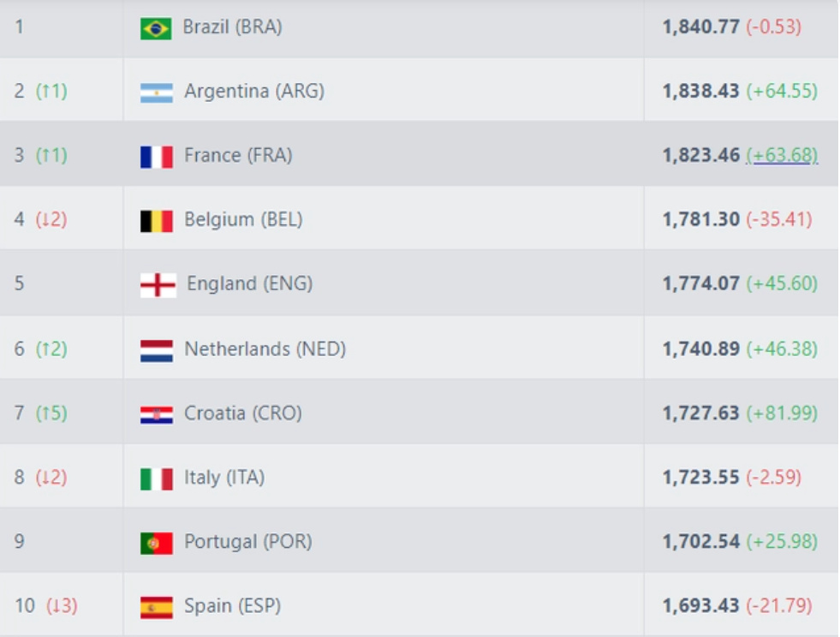Click England's 1,774.07 points value
The height and width of the screenshot is (637, 840).
click(x=700, y=283)
